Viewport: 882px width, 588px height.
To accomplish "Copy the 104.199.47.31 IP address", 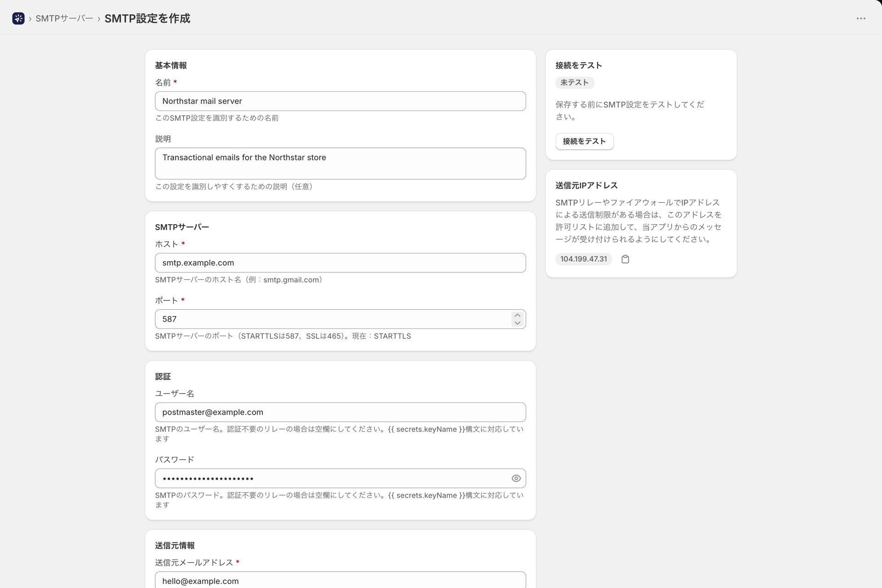I will 625,259.
